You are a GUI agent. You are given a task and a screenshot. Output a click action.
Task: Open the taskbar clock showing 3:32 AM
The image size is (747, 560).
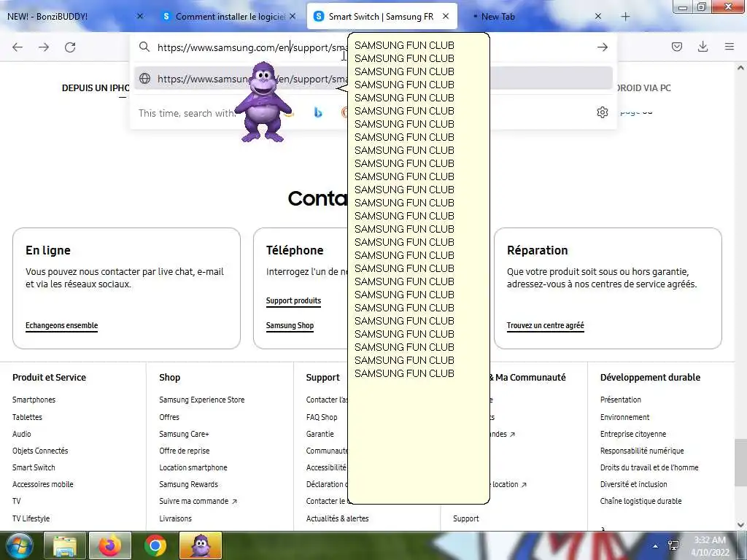point(711,546)
